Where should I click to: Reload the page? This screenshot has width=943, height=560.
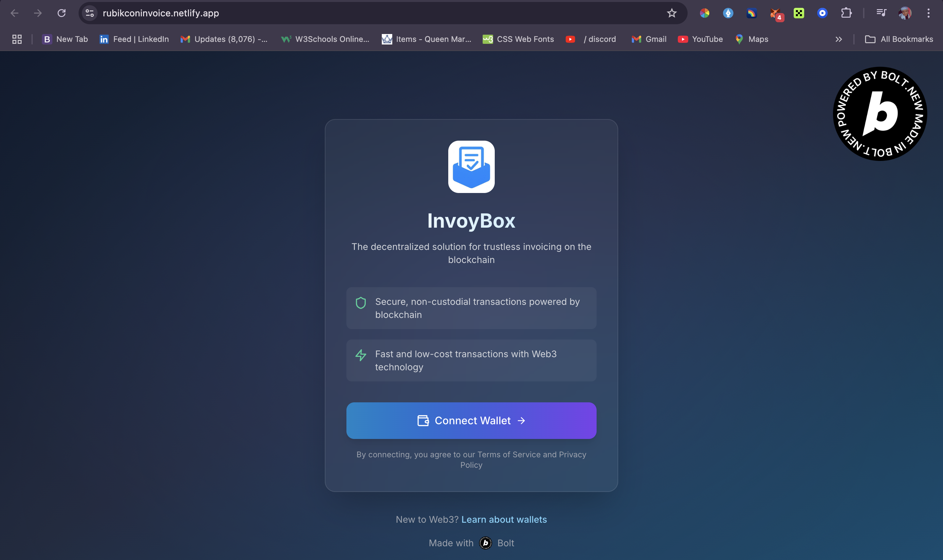[x=62, y=13]
